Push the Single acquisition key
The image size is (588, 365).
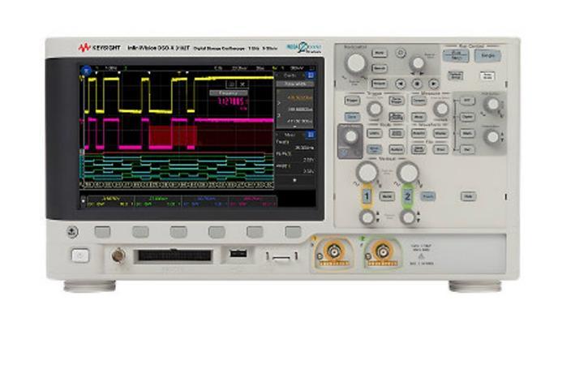(487, 55)
